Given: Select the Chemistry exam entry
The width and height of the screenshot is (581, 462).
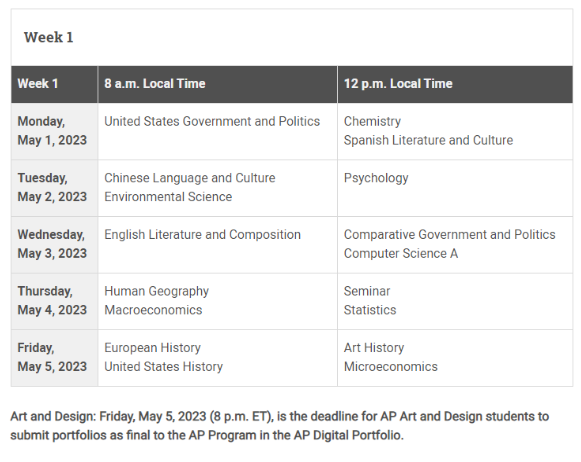Looking at the screenshot, I should point(372,122).
